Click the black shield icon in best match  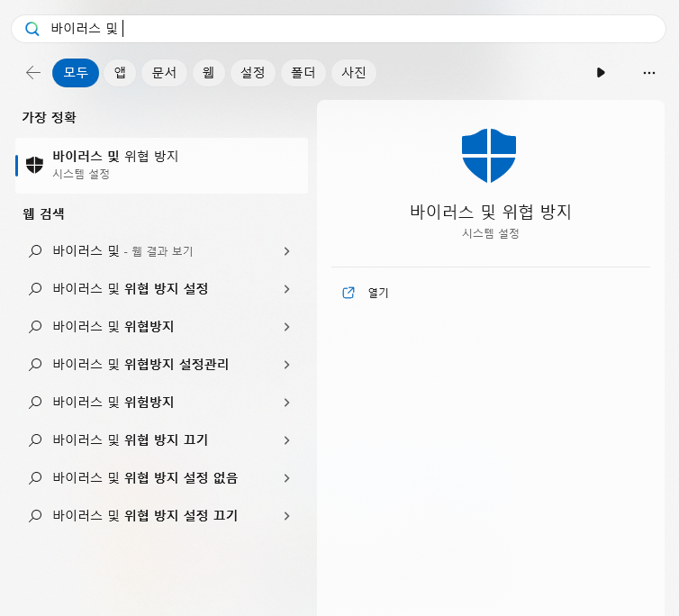tap(34, 165)
